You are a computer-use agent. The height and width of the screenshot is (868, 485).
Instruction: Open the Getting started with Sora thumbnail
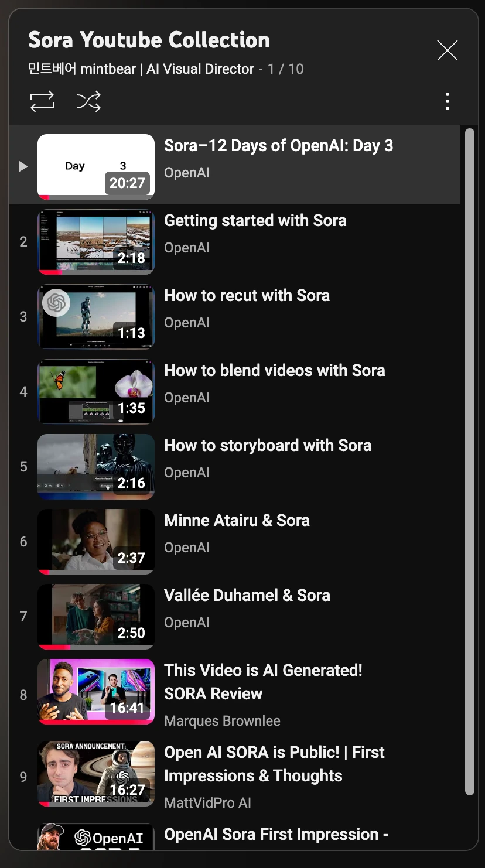[96, 242]
